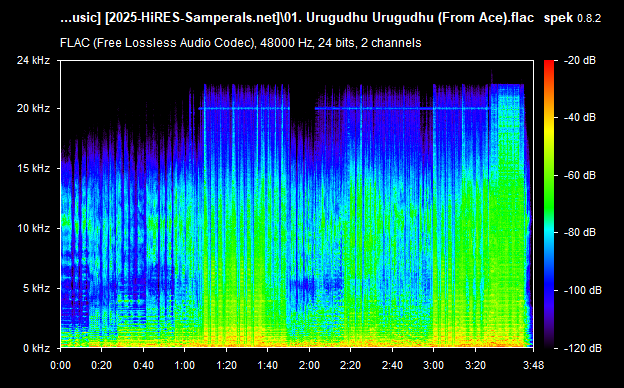Click the FLAC codec info line

click(240, 43)
